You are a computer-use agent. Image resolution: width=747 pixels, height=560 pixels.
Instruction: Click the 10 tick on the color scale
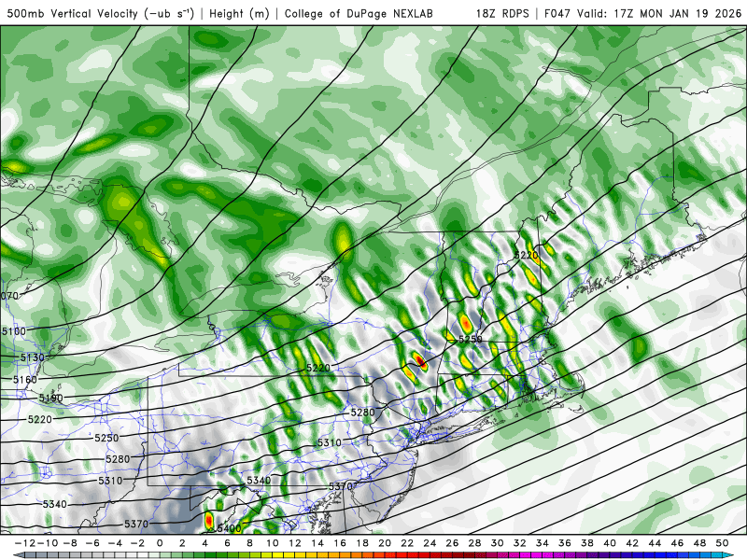[x=272, y=543]
